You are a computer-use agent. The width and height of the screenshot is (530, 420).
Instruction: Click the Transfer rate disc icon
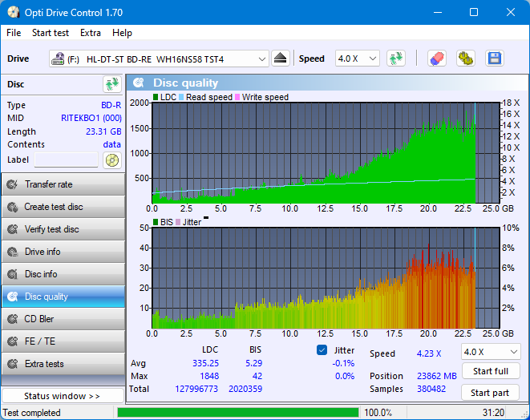pos(13,184)
